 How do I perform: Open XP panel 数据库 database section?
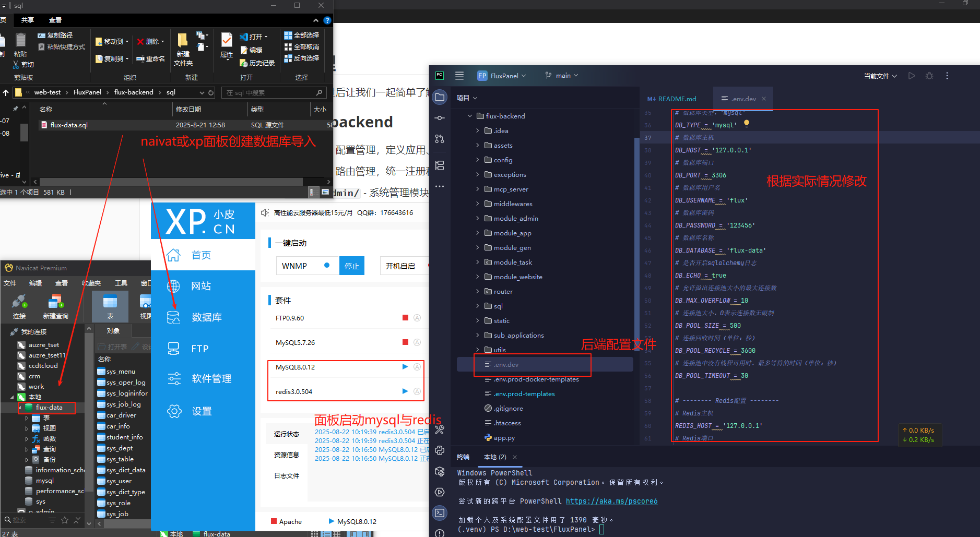206,317
